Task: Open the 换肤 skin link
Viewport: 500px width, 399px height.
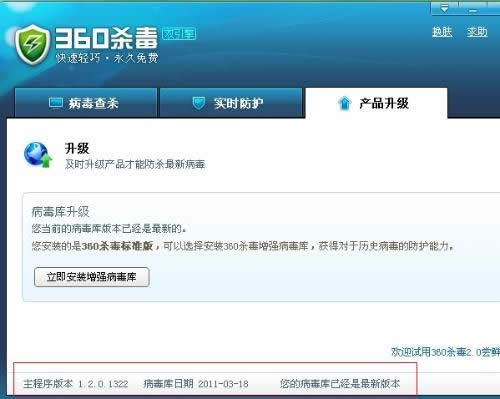Action: 442,32
